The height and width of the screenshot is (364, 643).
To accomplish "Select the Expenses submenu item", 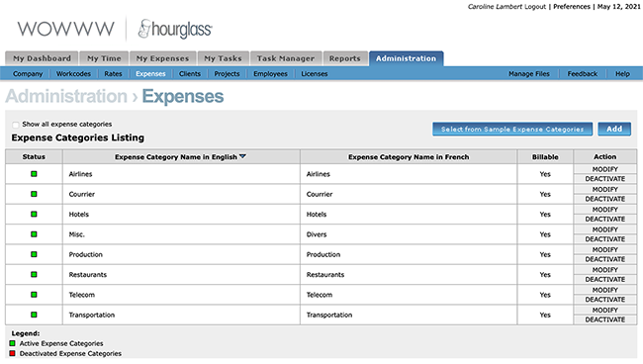I will (150, 74).
